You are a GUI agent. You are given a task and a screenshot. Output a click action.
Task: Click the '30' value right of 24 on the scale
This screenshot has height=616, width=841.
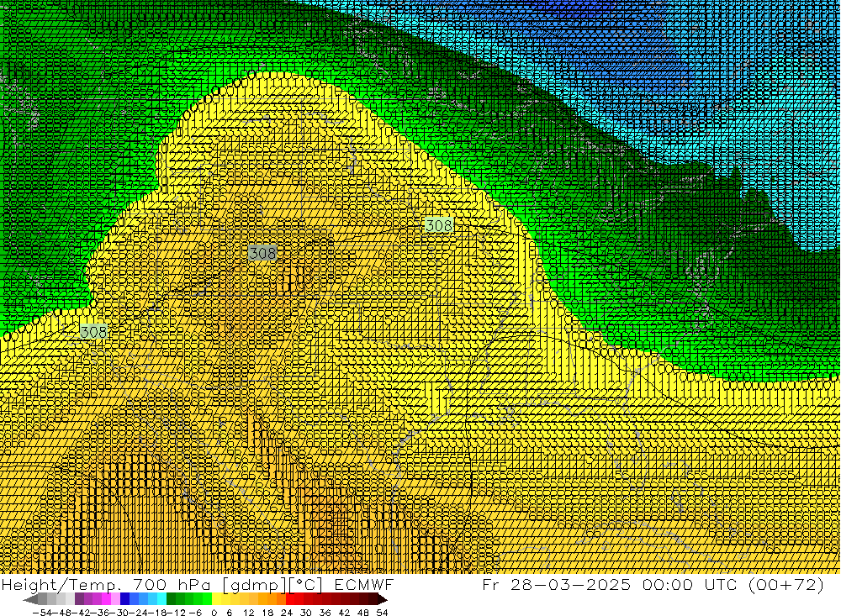click(x=306, y=613)
